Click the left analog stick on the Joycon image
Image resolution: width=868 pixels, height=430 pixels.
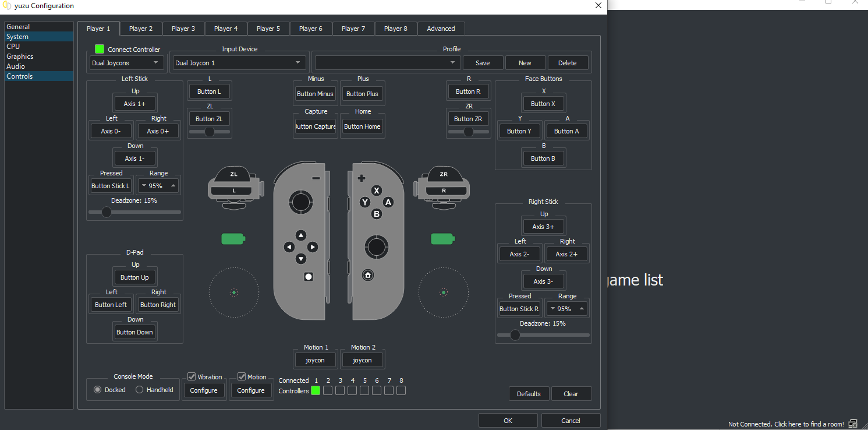301,202
